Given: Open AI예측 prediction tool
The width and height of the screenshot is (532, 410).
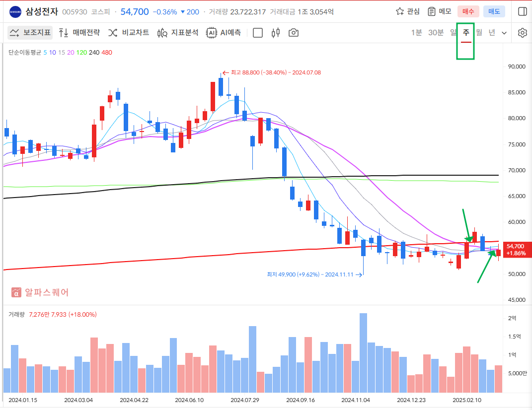Looking at the screenshot, I should [224, 33].
